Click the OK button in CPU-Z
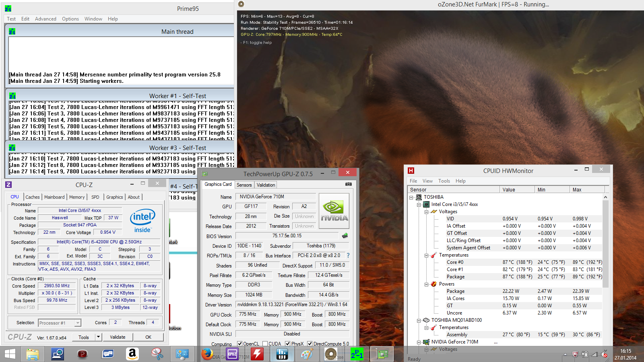 pos(149,337)
